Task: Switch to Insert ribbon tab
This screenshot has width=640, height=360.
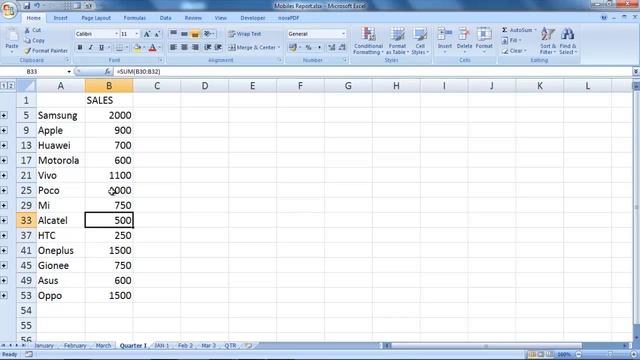Action: tap(60, 18)
